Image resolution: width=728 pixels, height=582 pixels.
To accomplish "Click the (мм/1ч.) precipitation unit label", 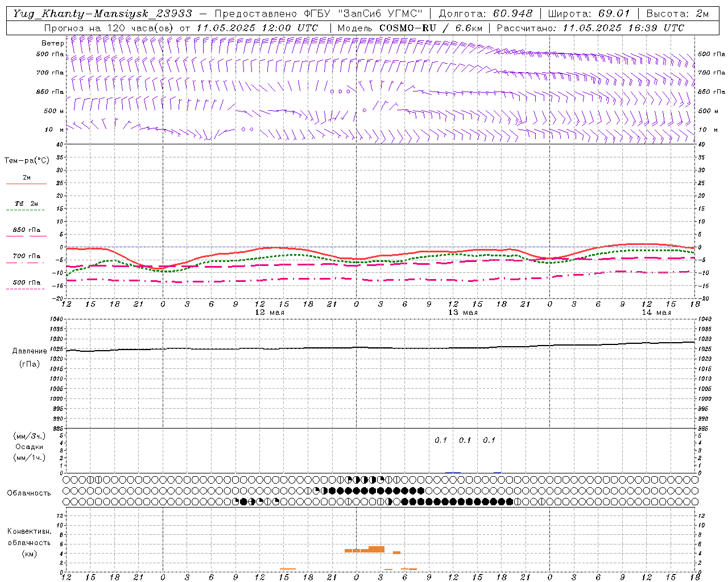I will (x=30, y=458).
